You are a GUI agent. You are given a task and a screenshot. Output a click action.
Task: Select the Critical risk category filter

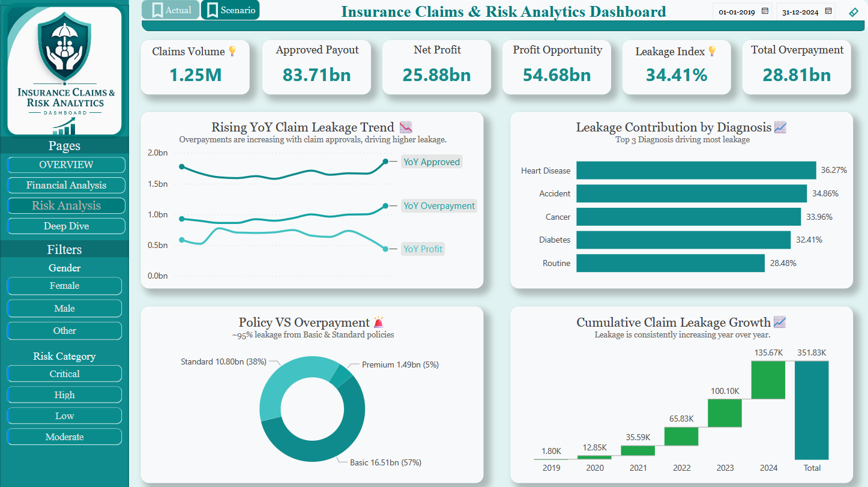[x=64, y=374]
